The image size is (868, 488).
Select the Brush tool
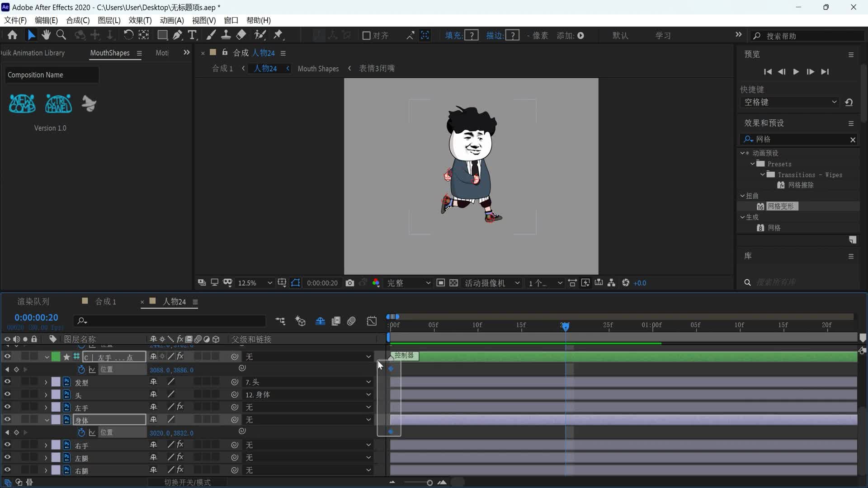coord(211,35)
